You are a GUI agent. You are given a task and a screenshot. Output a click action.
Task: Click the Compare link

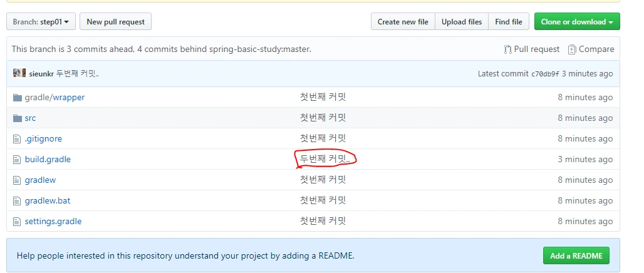point(596,49)
